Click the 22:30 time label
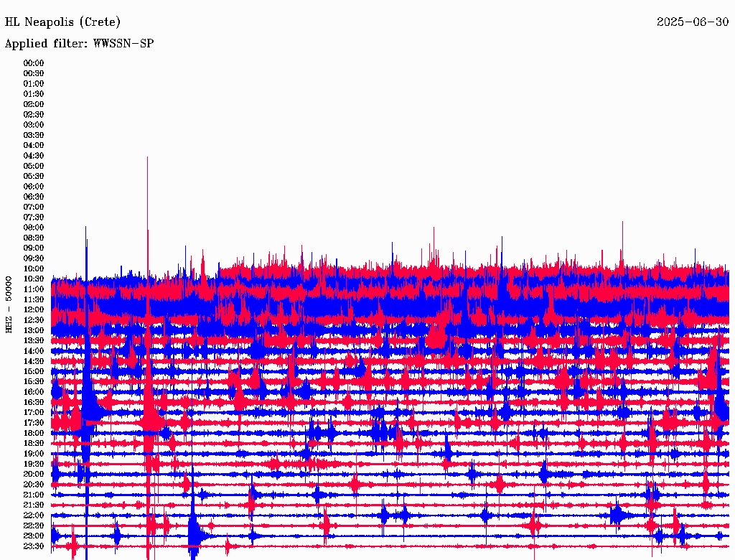Image resolution: width=735 pixels, height=560 pixels. coord(34,526)
